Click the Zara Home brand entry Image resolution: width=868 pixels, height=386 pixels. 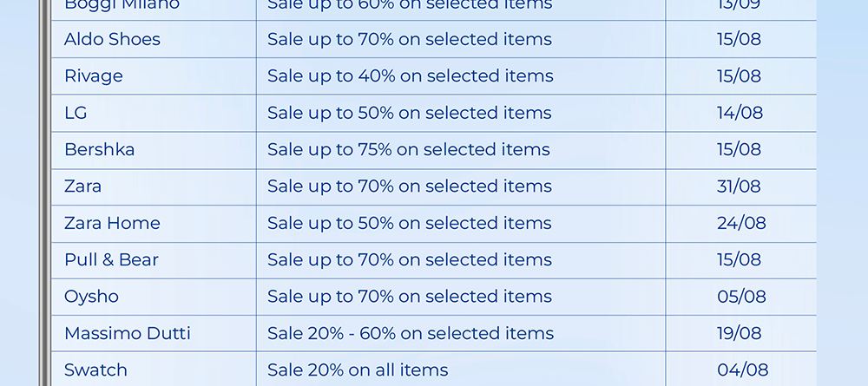[x=112, y=223]
